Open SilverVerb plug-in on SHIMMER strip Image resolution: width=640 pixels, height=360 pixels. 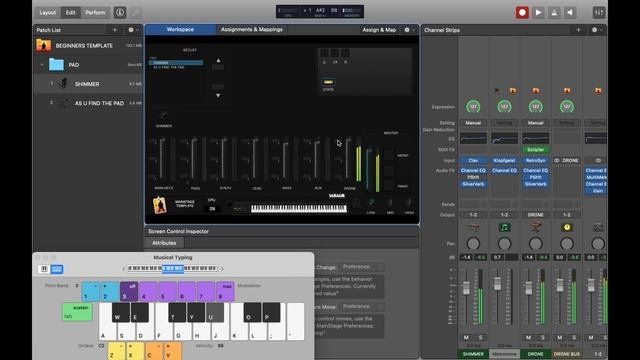[473, 184]
